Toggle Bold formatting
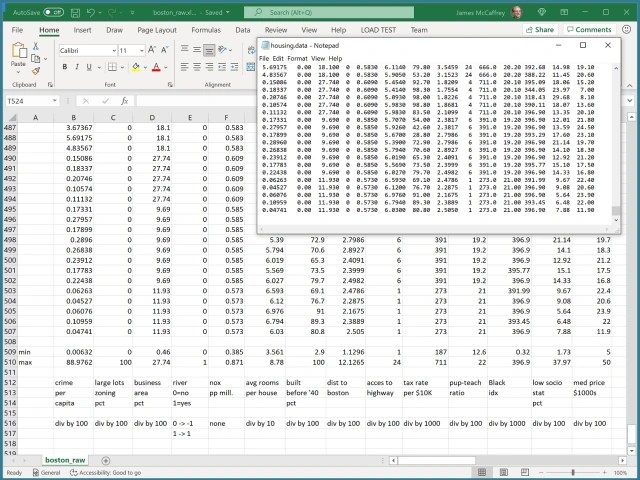 (x=63, y=67)
